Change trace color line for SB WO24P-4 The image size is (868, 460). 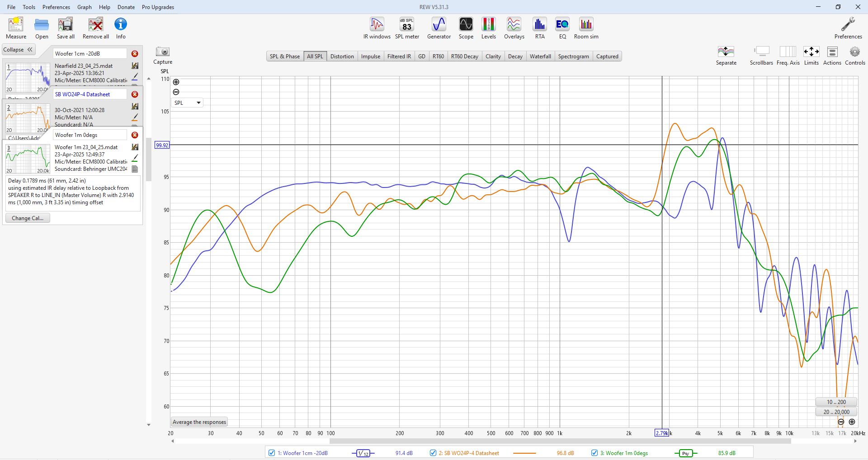point(135,117)
